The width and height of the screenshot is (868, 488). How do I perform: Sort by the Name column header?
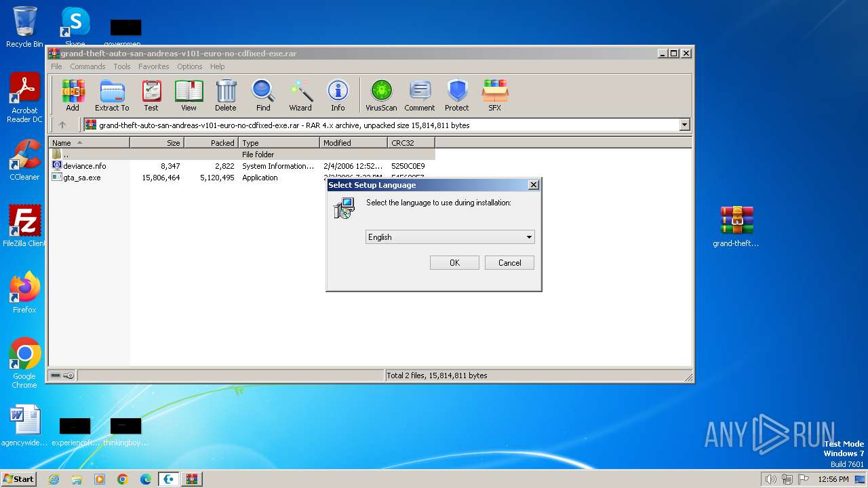89,143
